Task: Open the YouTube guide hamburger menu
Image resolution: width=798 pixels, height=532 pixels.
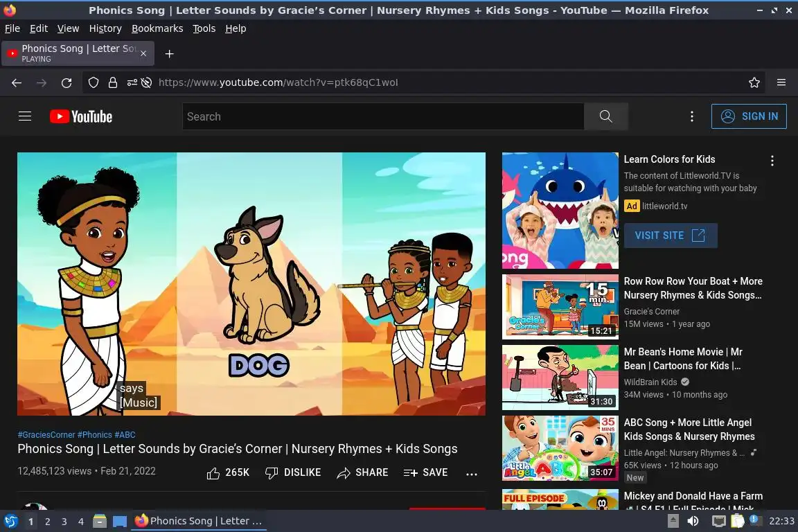Action: (x=25, y=116)
